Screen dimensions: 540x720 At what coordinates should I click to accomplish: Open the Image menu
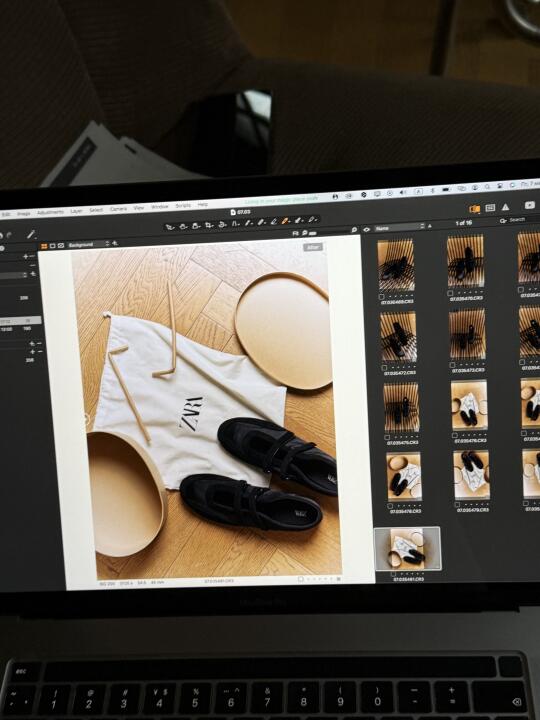coord(23,214)
